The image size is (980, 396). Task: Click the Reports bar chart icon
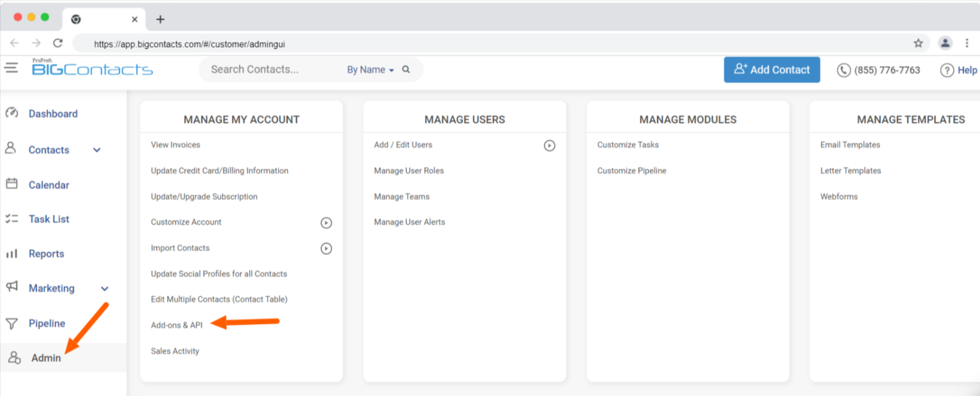point(11,254)
